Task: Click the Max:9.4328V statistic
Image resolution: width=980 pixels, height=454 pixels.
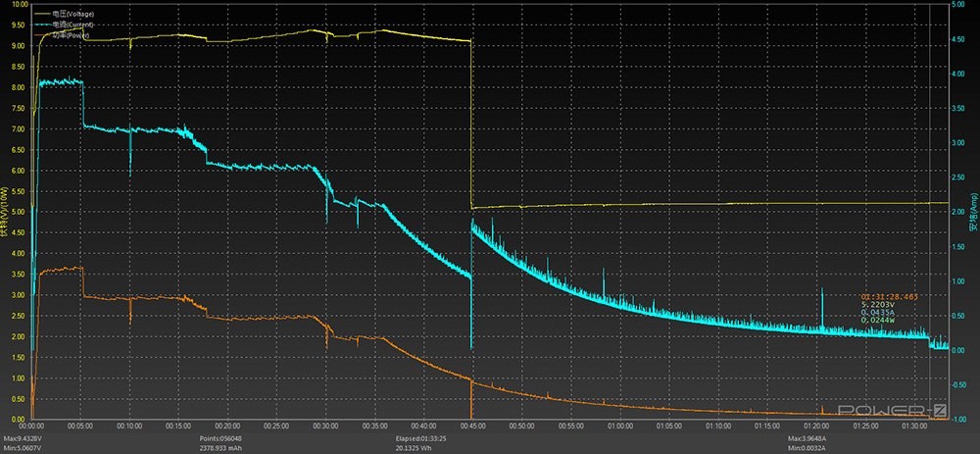Action: (x=24, y=438)
